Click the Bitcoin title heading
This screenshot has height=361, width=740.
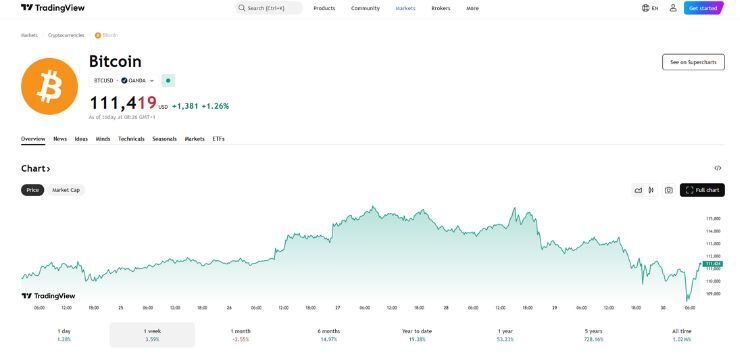click(x=115, y=61)
